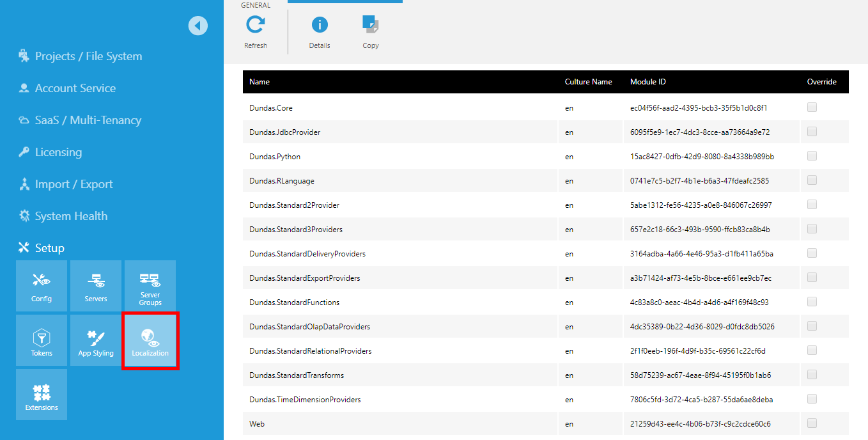Select the Localization icon
Screen dimensions: 868x440
click(150, 340)
